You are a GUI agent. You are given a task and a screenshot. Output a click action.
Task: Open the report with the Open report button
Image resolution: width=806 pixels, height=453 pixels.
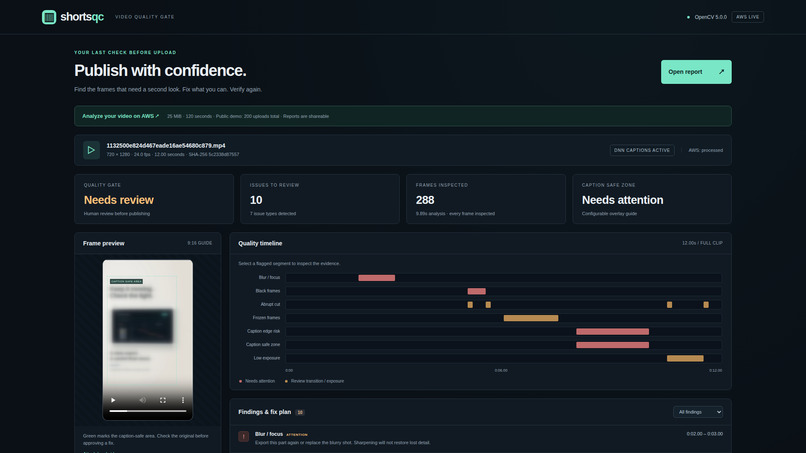[696, 72]
